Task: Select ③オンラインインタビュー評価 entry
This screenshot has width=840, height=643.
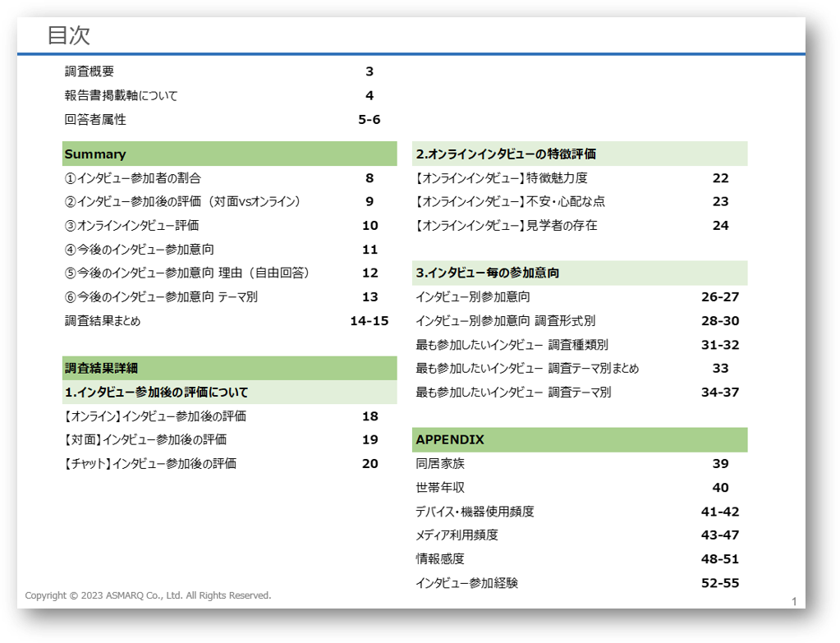Action: click(x=131, y=226)
